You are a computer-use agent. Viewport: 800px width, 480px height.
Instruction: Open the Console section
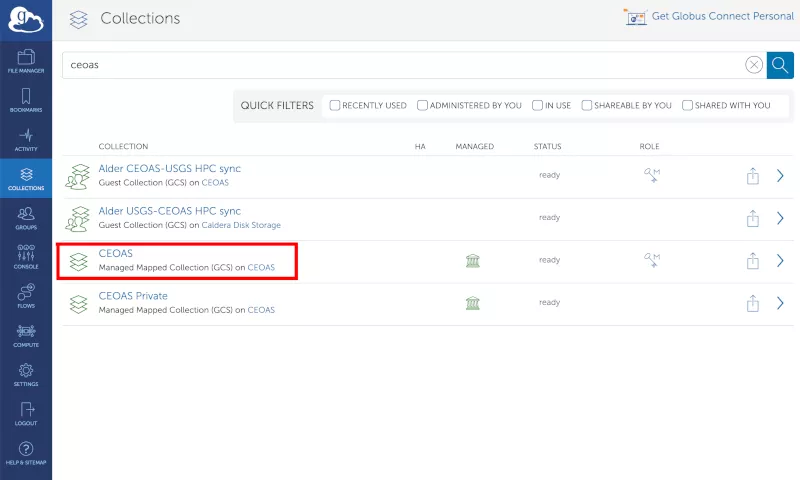[26, 257]
